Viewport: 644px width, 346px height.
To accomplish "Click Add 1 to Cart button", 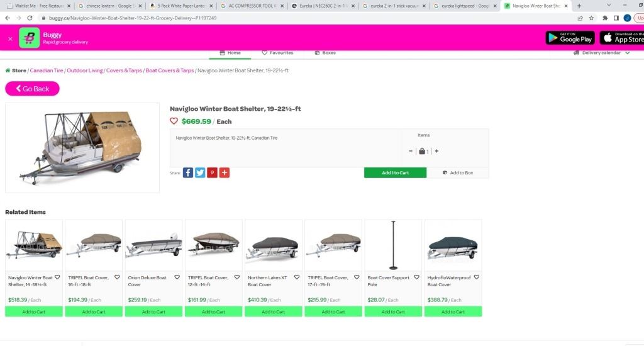I will pyautogui.click(x=395, y=172).
